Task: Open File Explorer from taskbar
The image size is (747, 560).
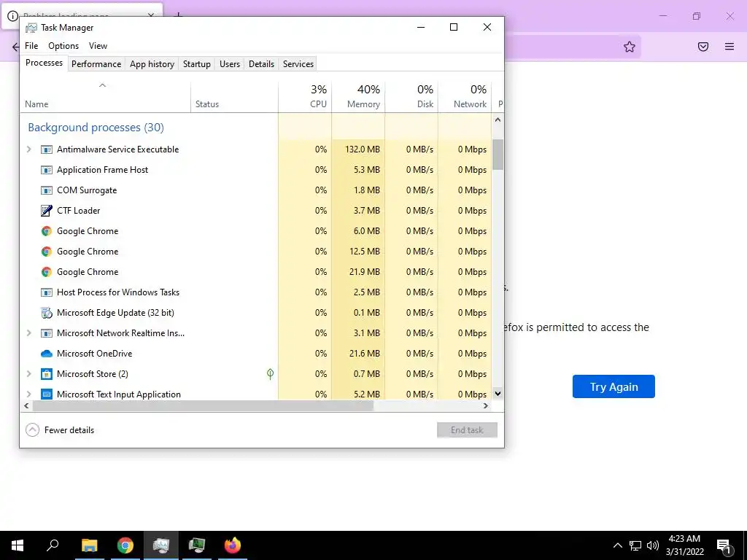Action: point(89,545)
